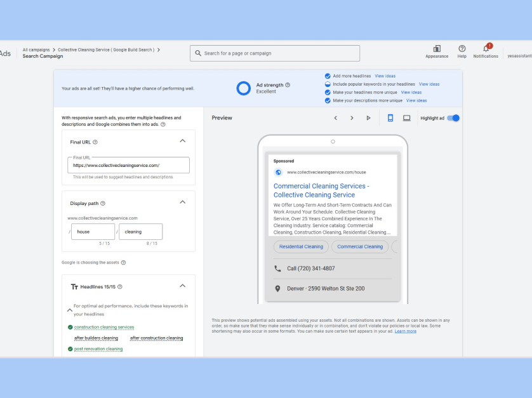Toggle the Highlight ad switch

click(453, 118)
